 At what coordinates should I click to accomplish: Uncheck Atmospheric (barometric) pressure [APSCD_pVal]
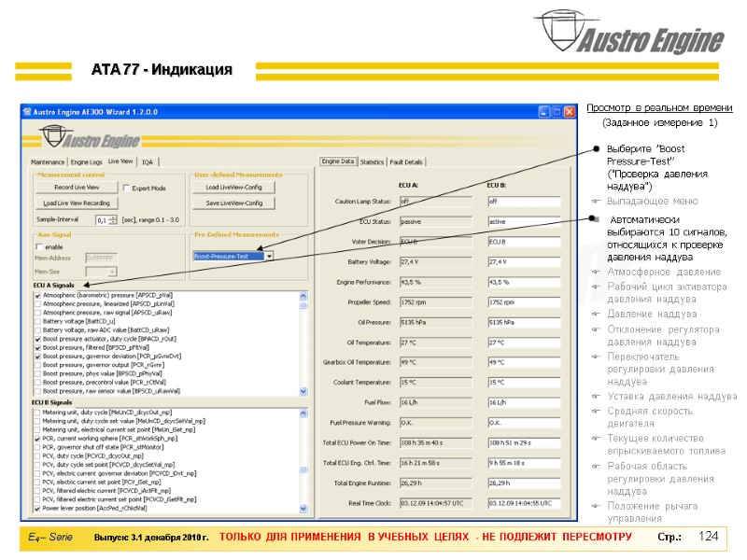pyautogui.click(x=37, y=295)
